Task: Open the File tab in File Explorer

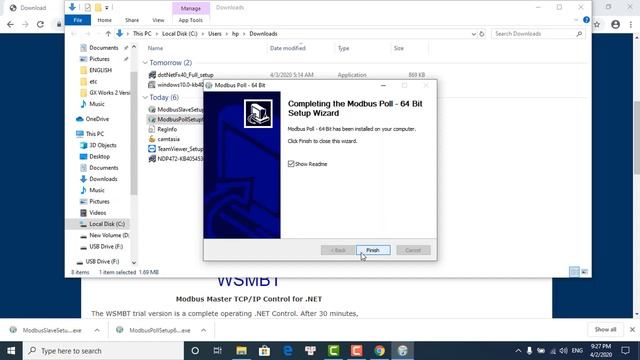Action: tap(78, 20)
